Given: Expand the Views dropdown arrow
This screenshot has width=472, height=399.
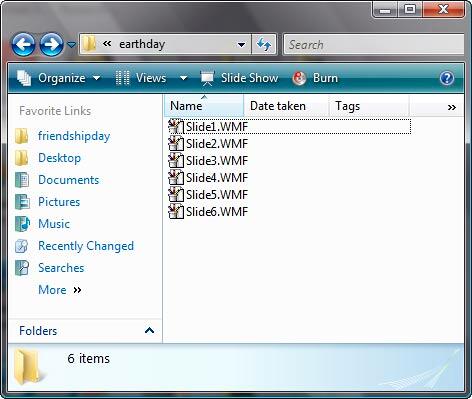Looking at the screenshot, I should (x=183, y=78).
